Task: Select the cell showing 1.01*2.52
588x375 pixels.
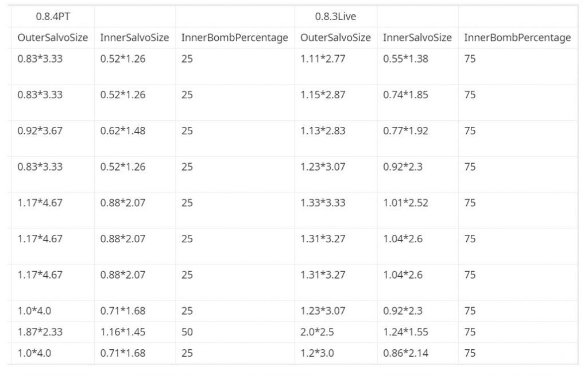Action: pos(405,203)
